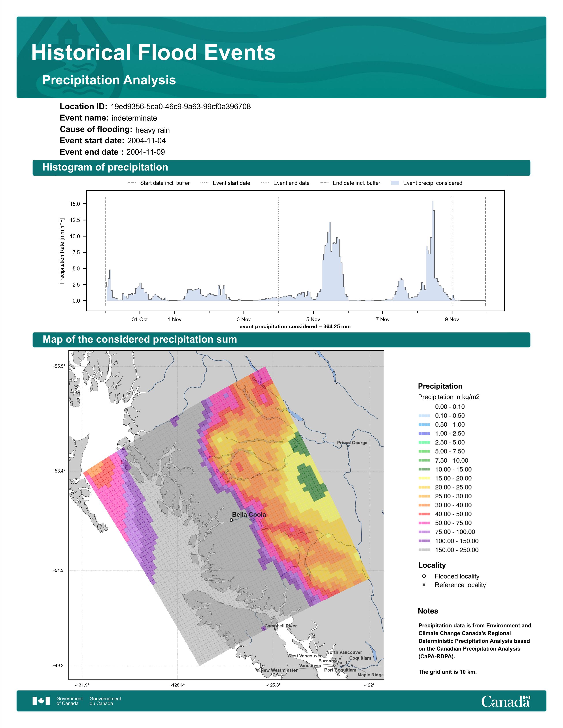Click the Campbell River map label
Viewport: 563px width, 728px height.
point(281,626)
